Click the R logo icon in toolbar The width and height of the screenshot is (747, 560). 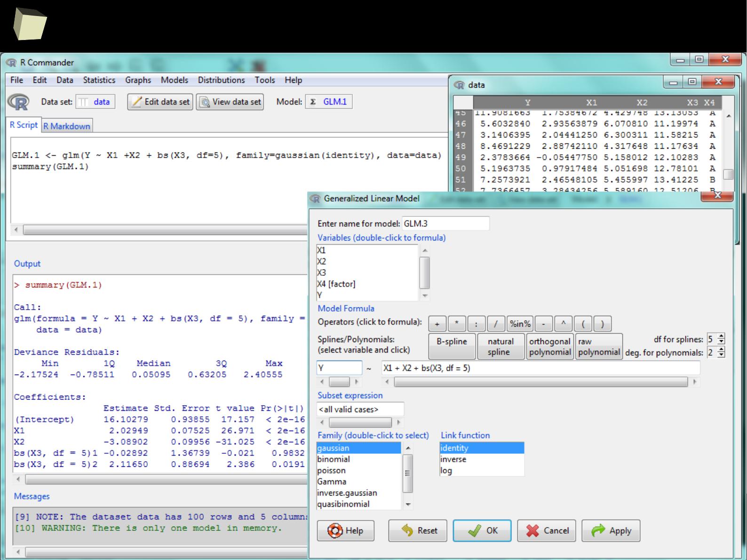point(18,102)
